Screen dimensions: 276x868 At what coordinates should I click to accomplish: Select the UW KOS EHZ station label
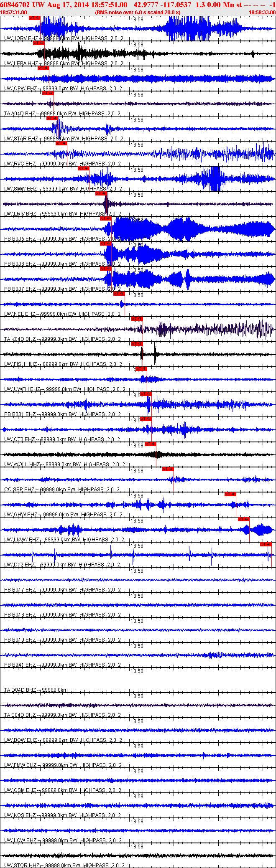coord(20,815)
